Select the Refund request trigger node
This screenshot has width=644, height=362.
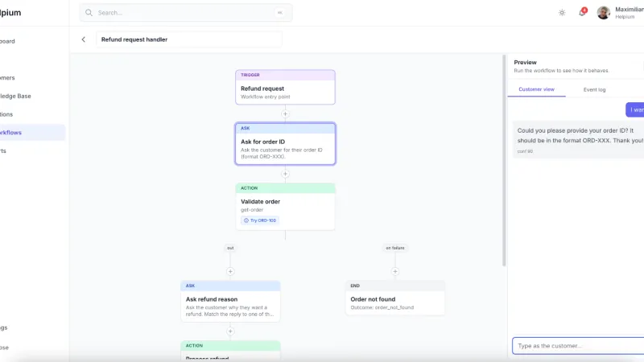(285, 87)
